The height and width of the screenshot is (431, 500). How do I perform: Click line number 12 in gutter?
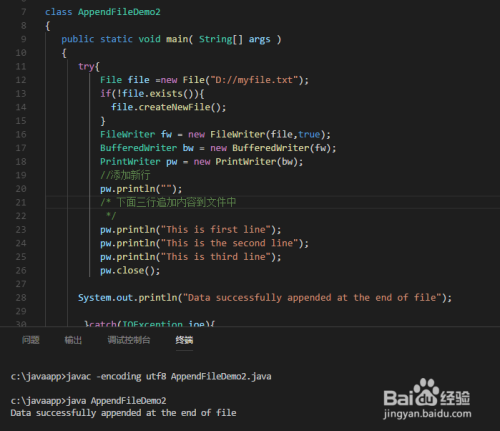coord(21,80)
